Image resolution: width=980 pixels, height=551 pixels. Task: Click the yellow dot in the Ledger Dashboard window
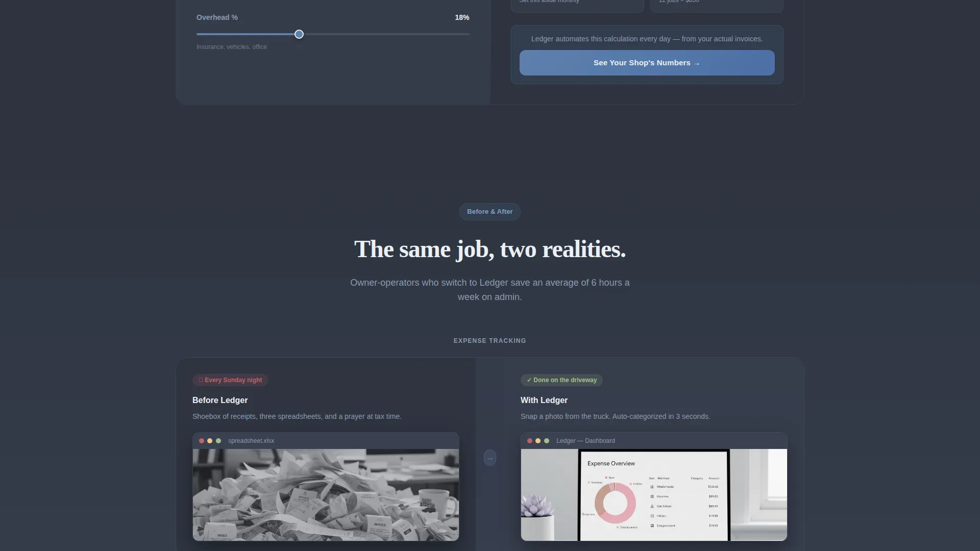538,441
